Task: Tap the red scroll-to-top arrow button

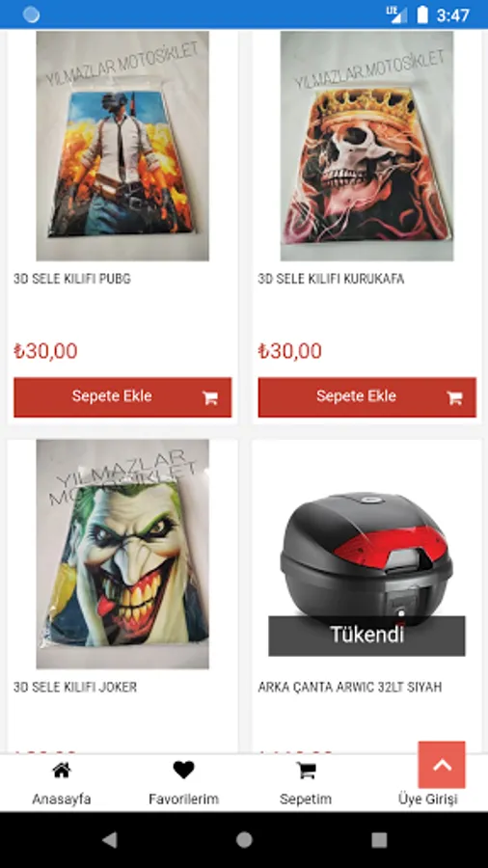Action: point(442,765)
